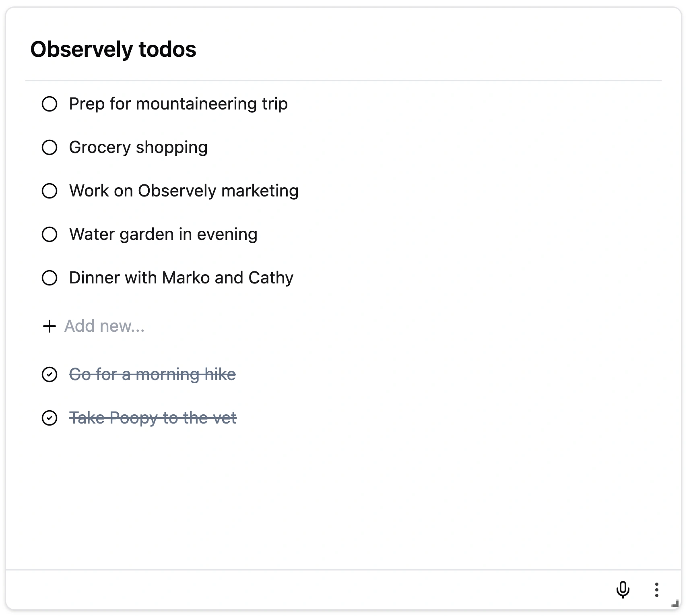Click the struck-through 'Take Poopy to the vet' text
Viewport: 689px width, 616px height.
[153, 418]
